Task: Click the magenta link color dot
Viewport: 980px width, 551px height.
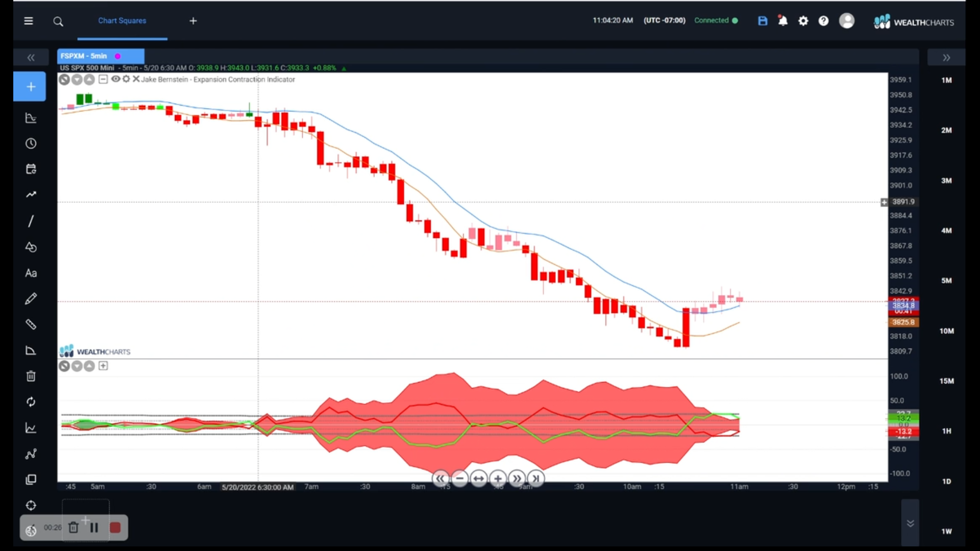Action: (118, 56)
